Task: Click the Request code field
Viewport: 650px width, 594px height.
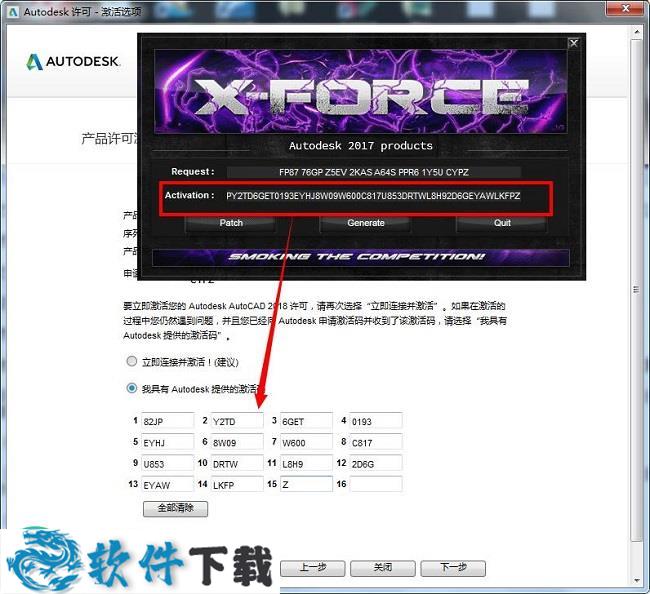Action: point(374,172)
